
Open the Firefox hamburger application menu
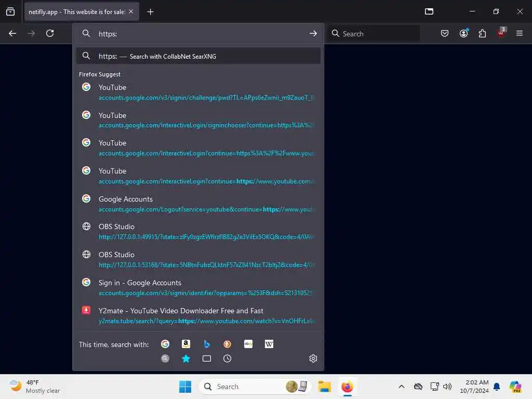point(520,33)
